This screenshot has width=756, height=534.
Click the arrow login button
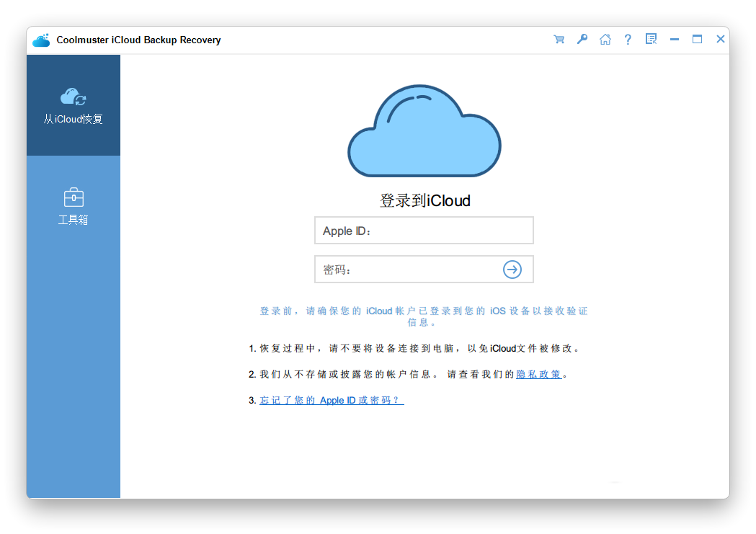512,270
